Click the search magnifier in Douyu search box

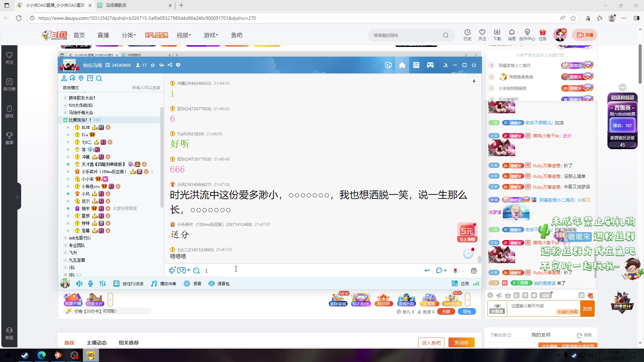445,35
